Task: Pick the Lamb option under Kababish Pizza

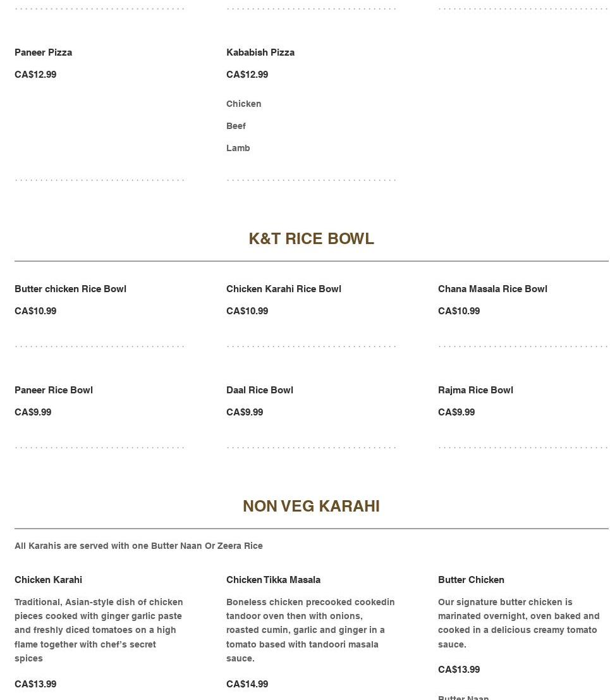Action: coord(238,148)
